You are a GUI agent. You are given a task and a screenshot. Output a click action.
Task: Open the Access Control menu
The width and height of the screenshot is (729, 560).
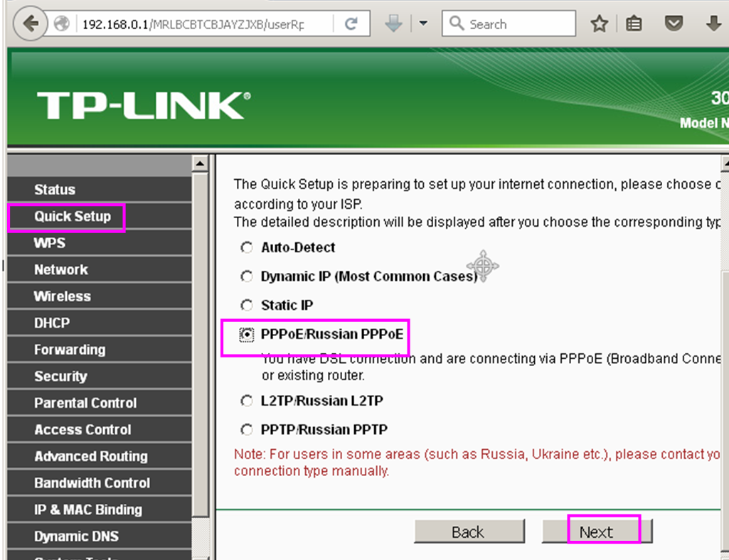point(100,429)
